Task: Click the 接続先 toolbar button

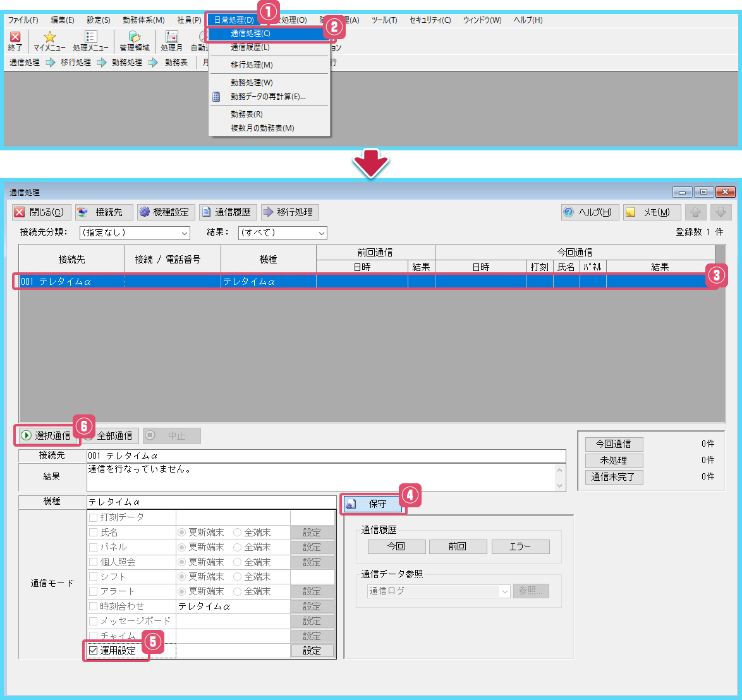Action: [x=104, y=212]
